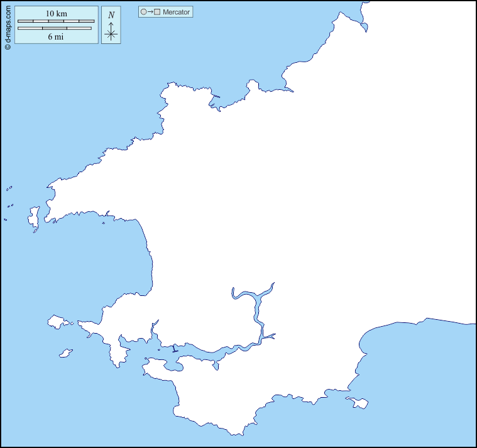Viewport: 477px width, 448px height.
Task: Click the letter N above the compass
Action: pyautogui.click(x=111, y=15)
